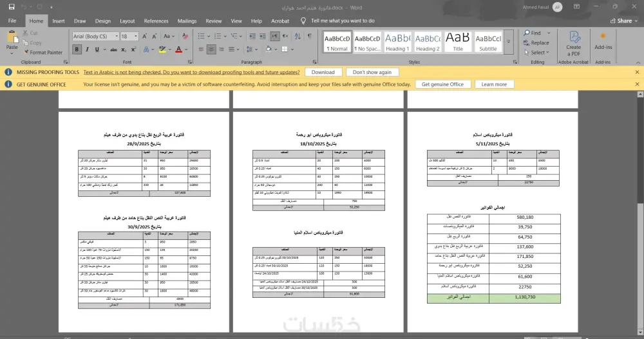This screenshot has width=644, height=339.
Task: Align text right
Action: [222, 50]
